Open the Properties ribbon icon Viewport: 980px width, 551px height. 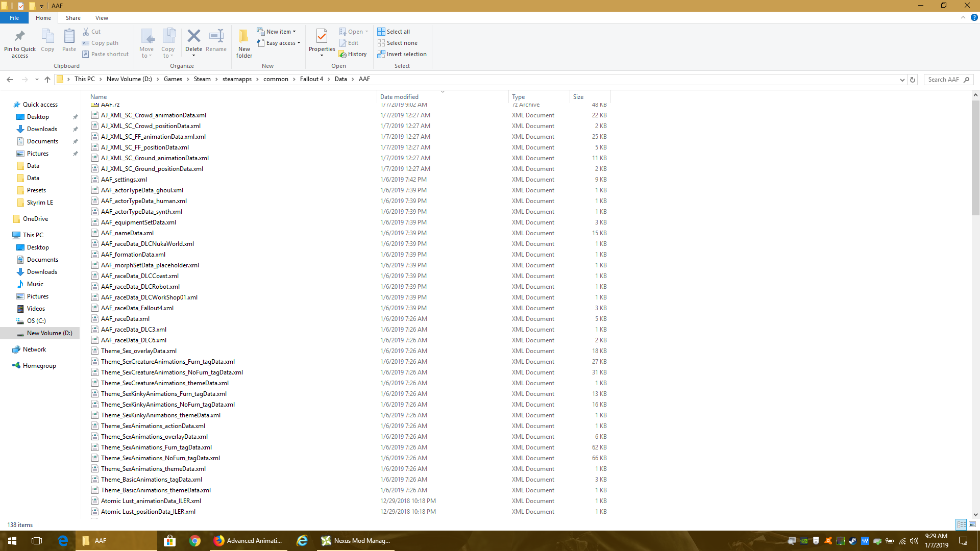[x=322, y=37]
